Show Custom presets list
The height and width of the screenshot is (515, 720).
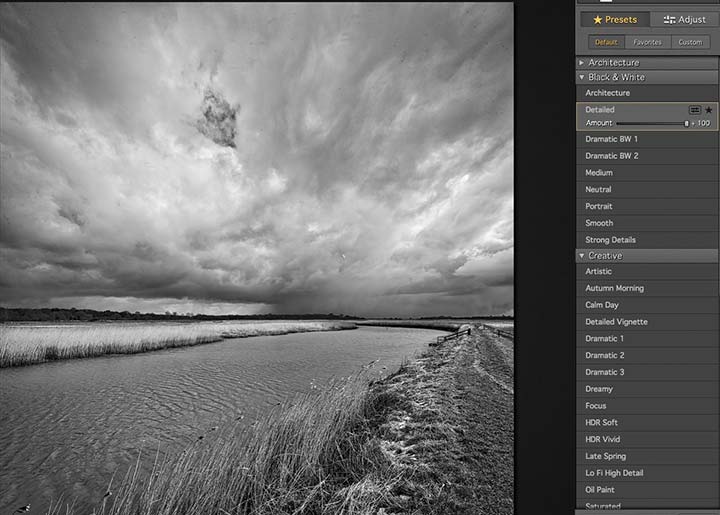pyautogui.click(x=690, y=42)
